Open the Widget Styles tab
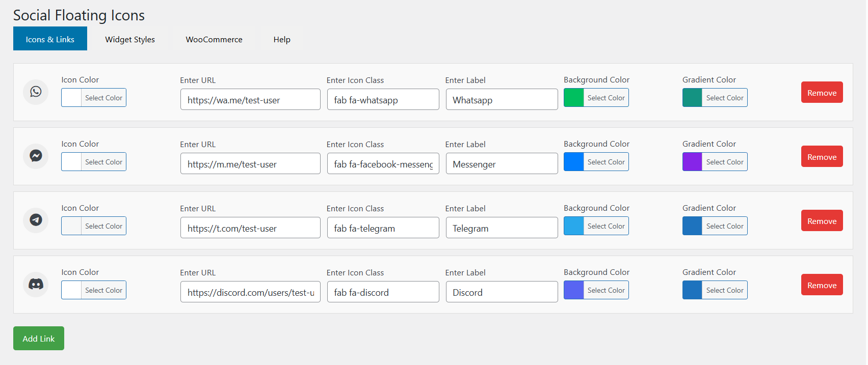Image resolution: width=868 pixels, height=365 pixels. coord(130,39)
